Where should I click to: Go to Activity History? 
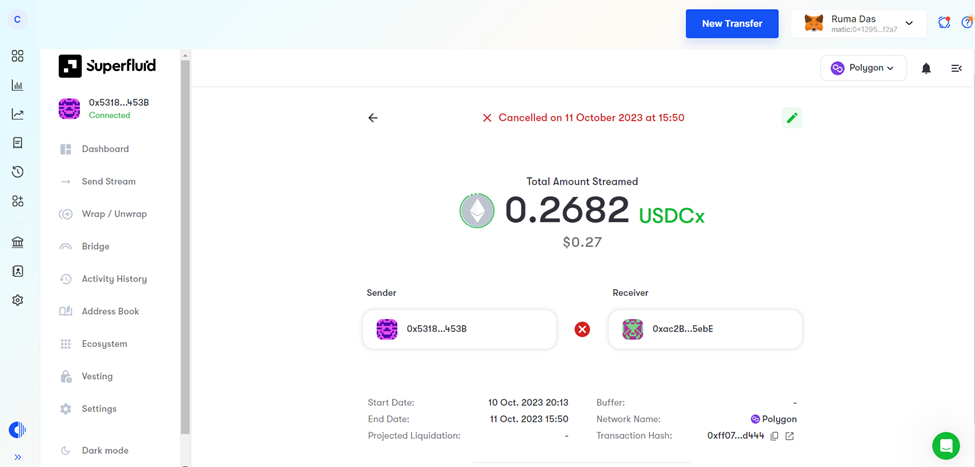[113, 279]
